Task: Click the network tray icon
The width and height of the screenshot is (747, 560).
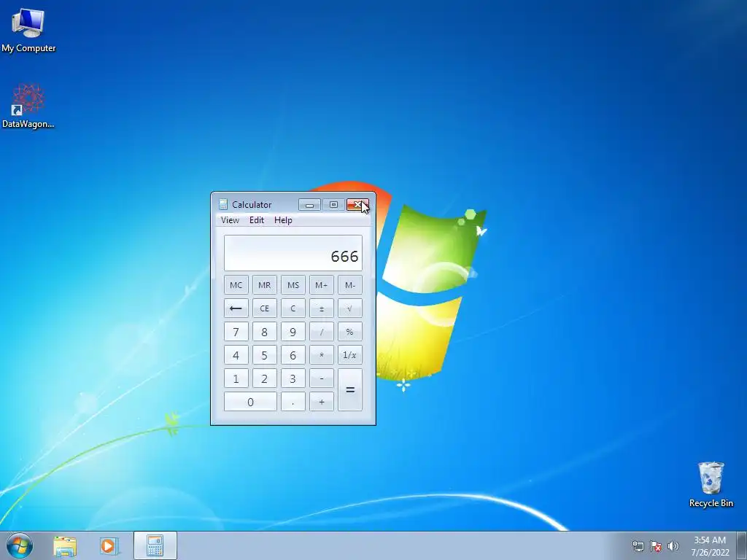Action: [638, 546]
